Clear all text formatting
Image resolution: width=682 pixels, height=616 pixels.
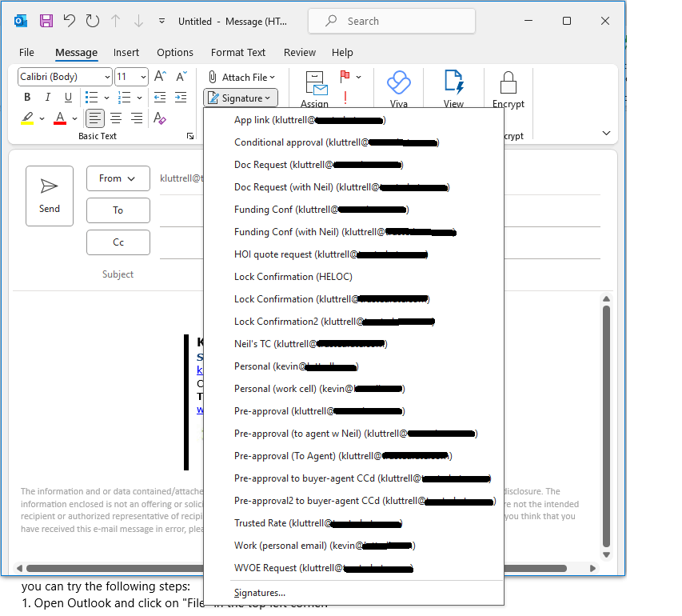[x=159, y=118]
